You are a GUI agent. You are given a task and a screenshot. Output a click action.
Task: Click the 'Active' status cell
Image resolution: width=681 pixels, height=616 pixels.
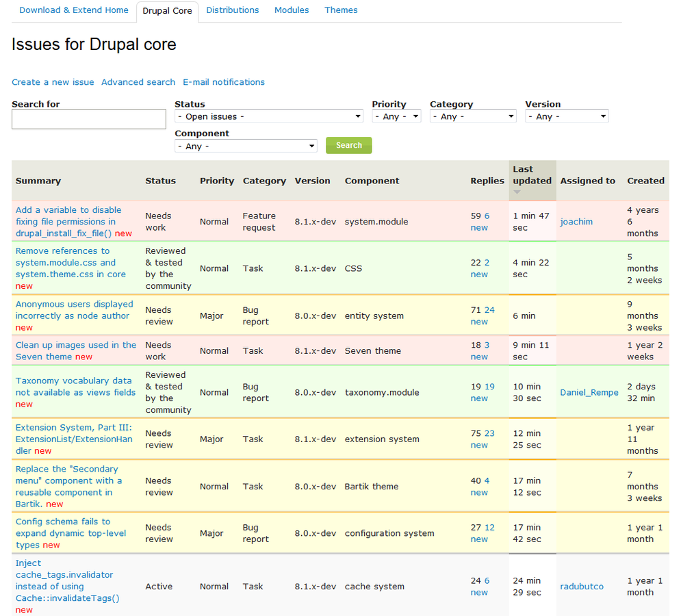[159, 587]
